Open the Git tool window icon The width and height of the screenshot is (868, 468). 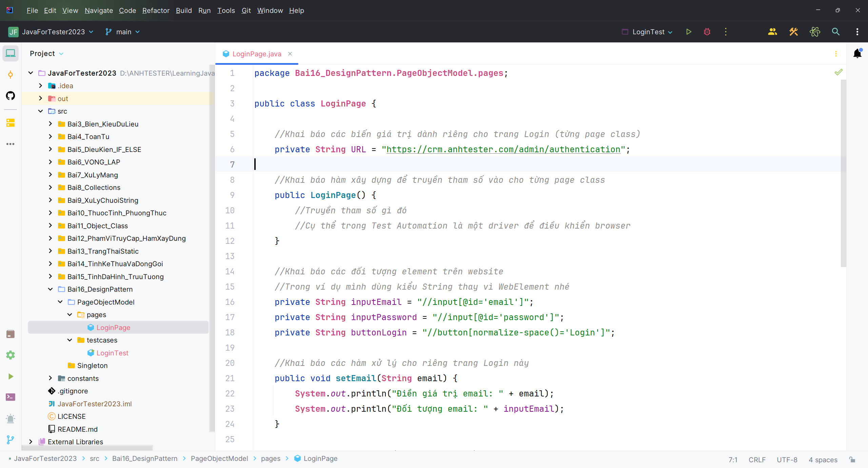[x=11, y=440]
